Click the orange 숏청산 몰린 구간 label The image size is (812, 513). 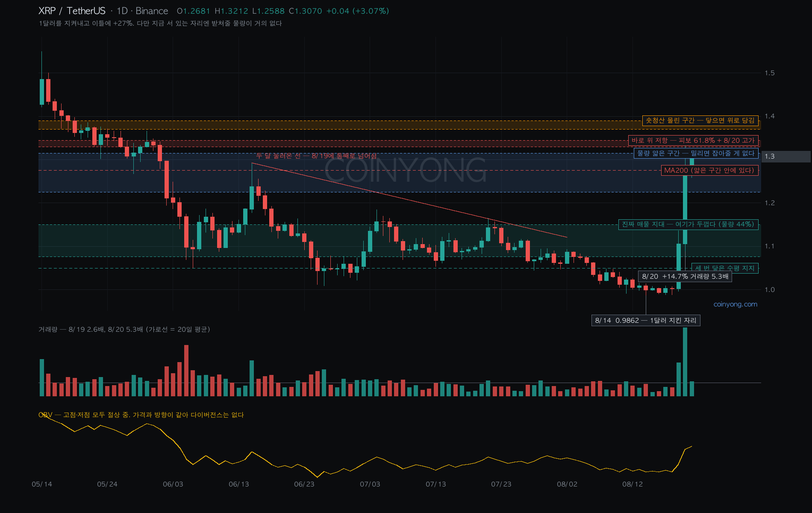point(700,121)
